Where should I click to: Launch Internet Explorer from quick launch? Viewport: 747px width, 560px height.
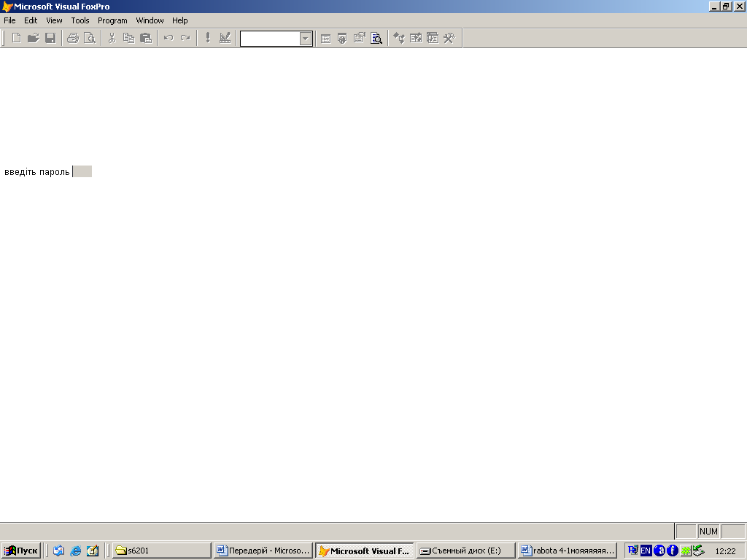(75, 551)
